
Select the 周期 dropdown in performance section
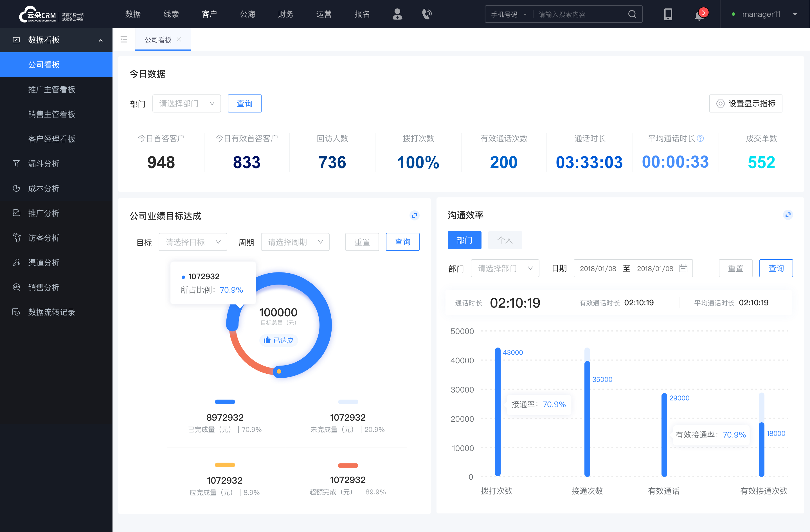(x=294, y=241)
